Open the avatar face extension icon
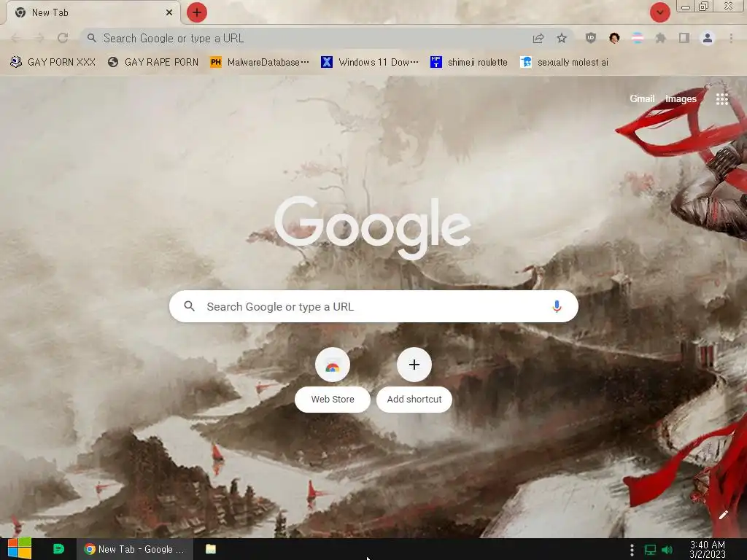Viewport: 747px width, 560px height. coord(614,38)
